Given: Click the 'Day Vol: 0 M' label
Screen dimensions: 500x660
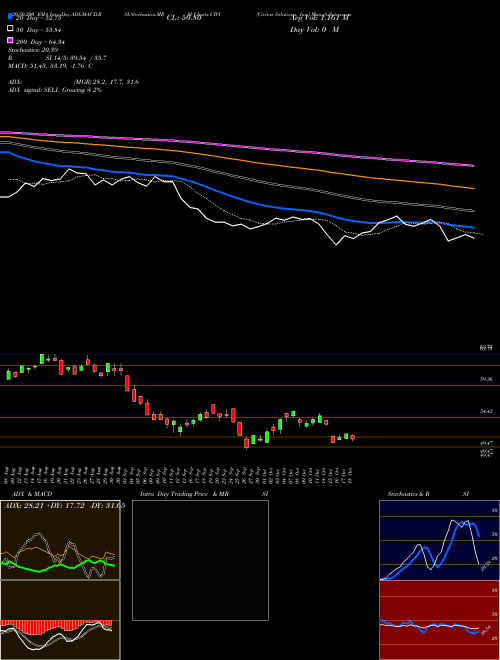Looking at the screenshot, I should click(314, 30).
